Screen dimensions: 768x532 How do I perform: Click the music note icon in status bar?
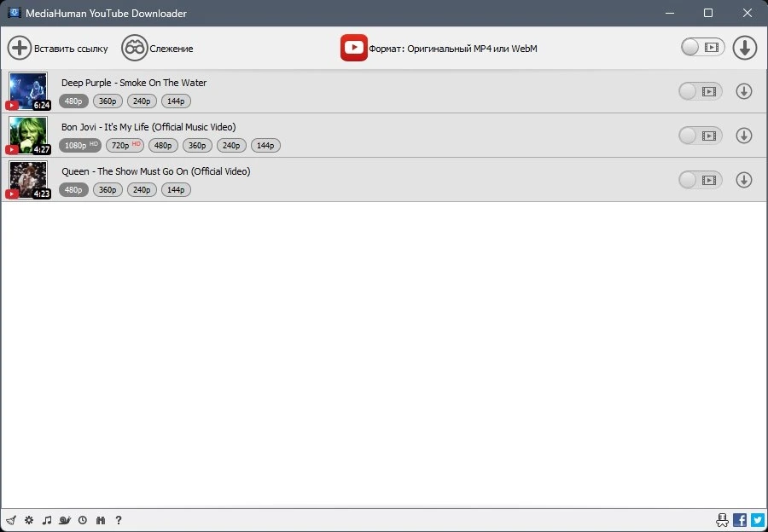(47, 520)
